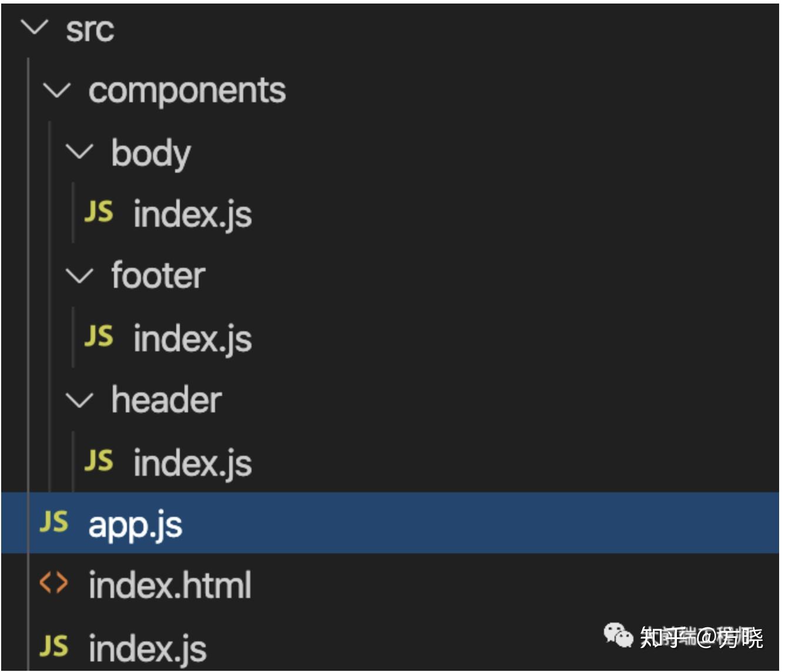
Task: Click the JS icon beside app.js
Action: (x=54, y=522)
